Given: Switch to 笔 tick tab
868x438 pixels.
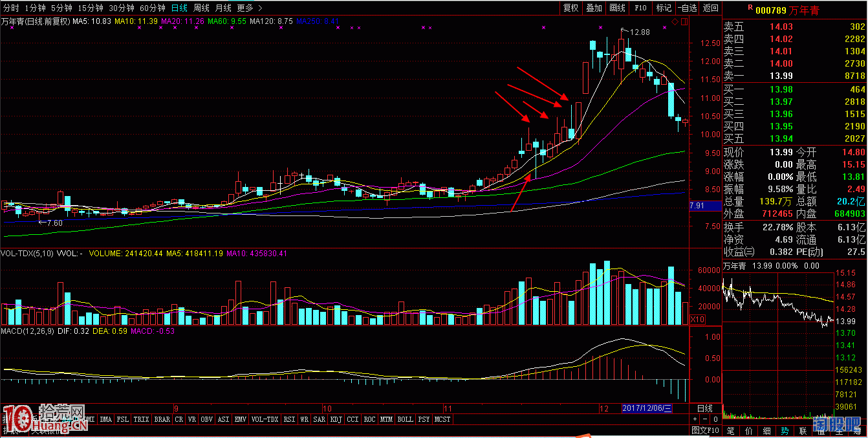Looking at the screenshot, I should click(x=731, y=430).
